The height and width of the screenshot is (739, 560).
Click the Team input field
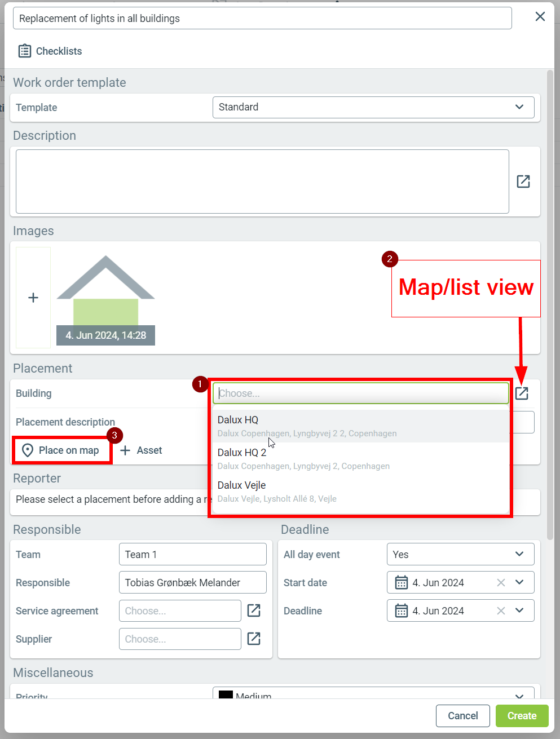point(192,555)
